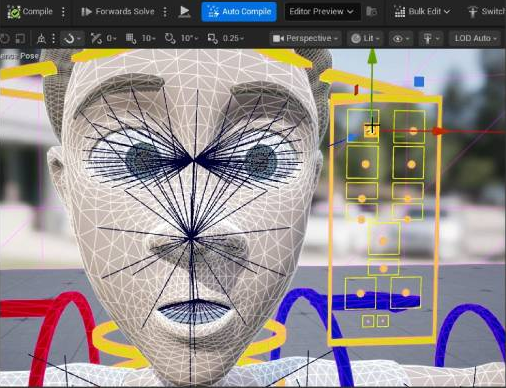
Task: Open the LOD Auto menu
Action: pos(475,38)
